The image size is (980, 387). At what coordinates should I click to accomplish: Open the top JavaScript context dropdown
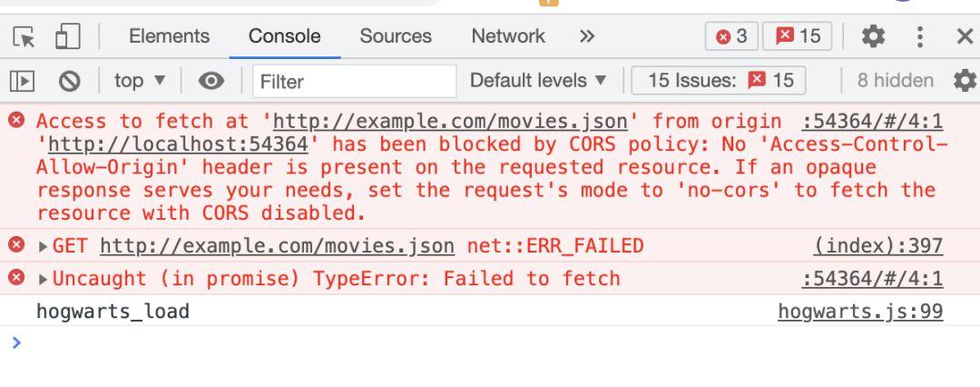(x=140, y=81)
